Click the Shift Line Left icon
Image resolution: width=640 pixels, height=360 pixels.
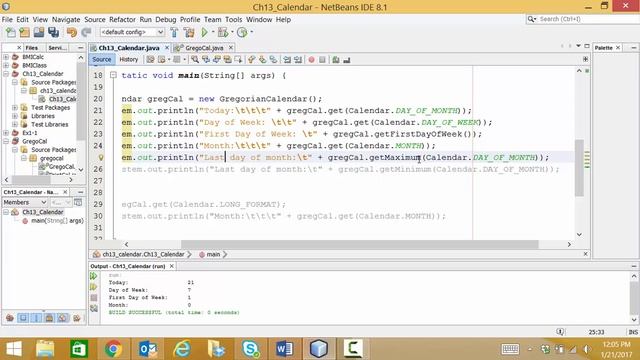point(287,60)
